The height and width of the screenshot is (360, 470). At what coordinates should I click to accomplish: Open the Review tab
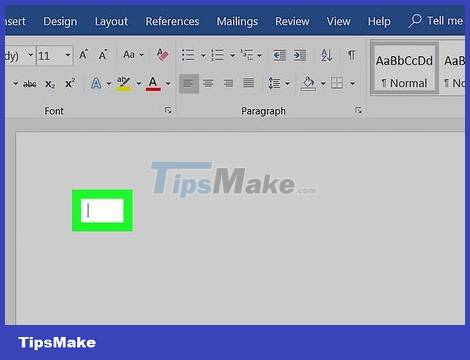292,21
